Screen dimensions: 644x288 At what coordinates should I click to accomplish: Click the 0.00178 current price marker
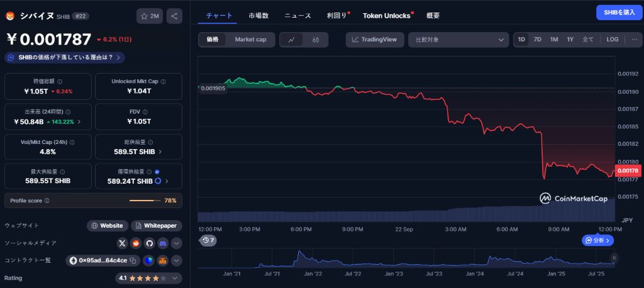click(628, 170)
